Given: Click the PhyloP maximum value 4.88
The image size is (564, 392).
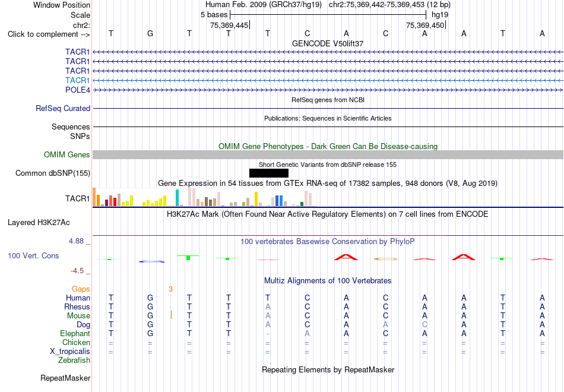Looking at the screenshot, I should pos(76,241).
